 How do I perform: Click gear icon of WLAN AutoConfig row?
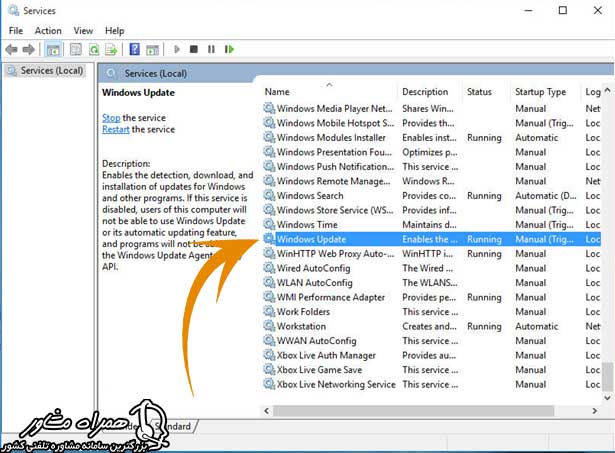[x=269, y=282]
